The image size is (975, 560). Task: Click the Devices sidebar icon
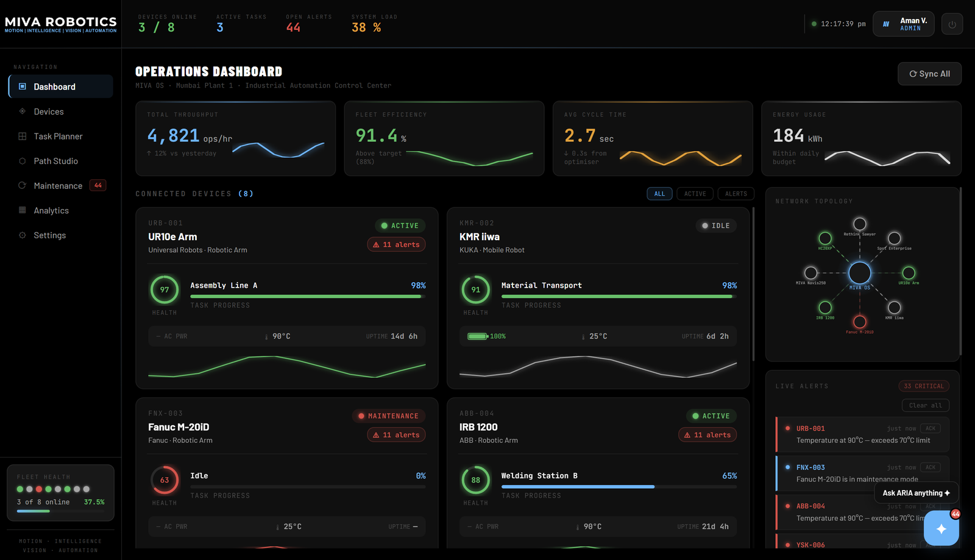pos(23,112)
